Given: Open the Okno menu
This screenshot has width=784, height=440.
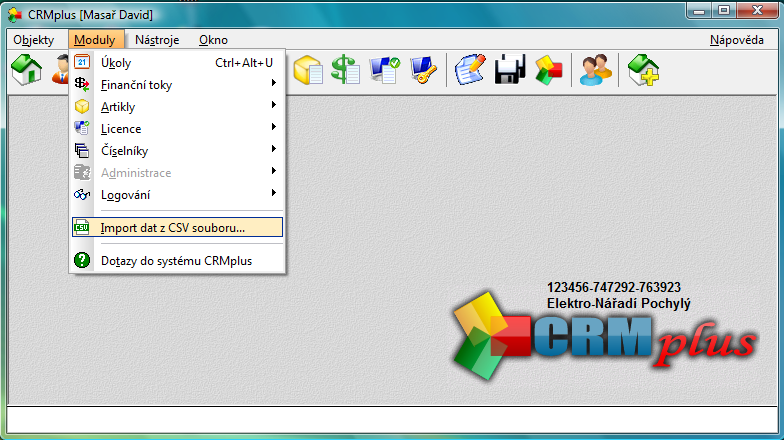Looking at the screenshot, I should (x=214, y=40).
